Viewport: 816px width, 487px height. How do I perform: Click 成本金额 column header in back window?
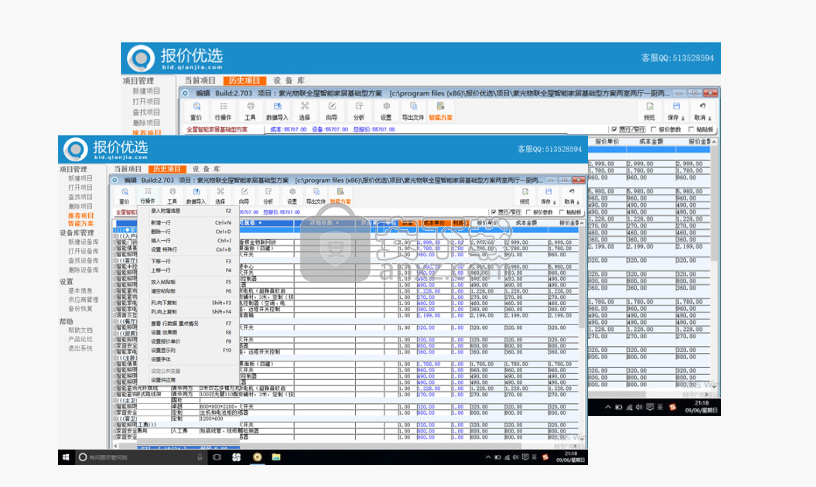[650, 142]
